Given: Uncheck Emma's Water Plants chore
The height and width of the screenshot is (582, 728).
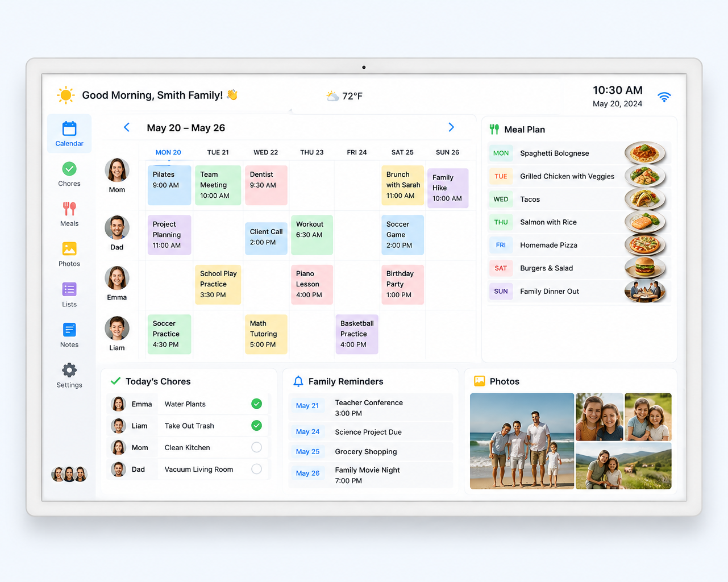Looking at the screenshot, I should [x=256, y=404].
